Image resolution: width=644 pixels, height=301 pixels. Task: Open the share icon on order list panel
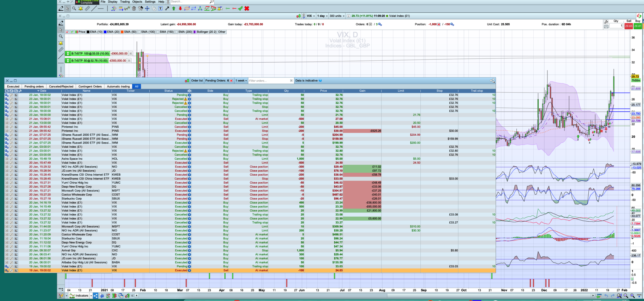click(x=492, y=81)
